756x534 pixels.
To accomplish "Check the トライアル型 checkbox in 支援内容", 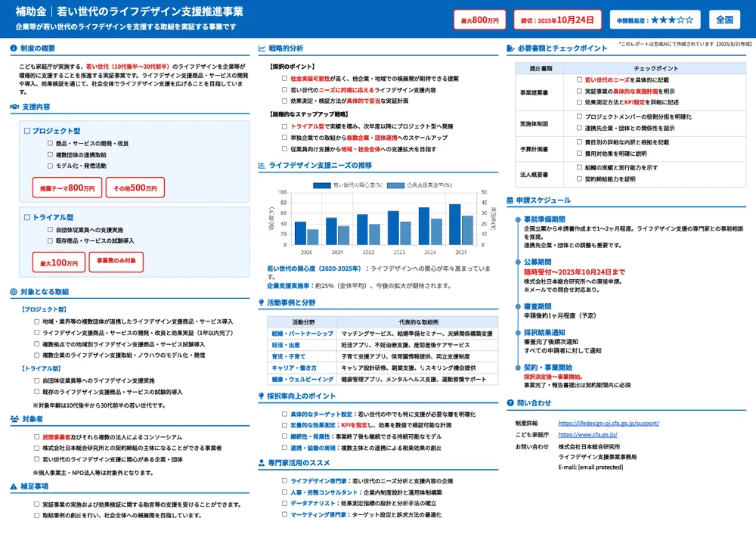I will tap(27, 217).
